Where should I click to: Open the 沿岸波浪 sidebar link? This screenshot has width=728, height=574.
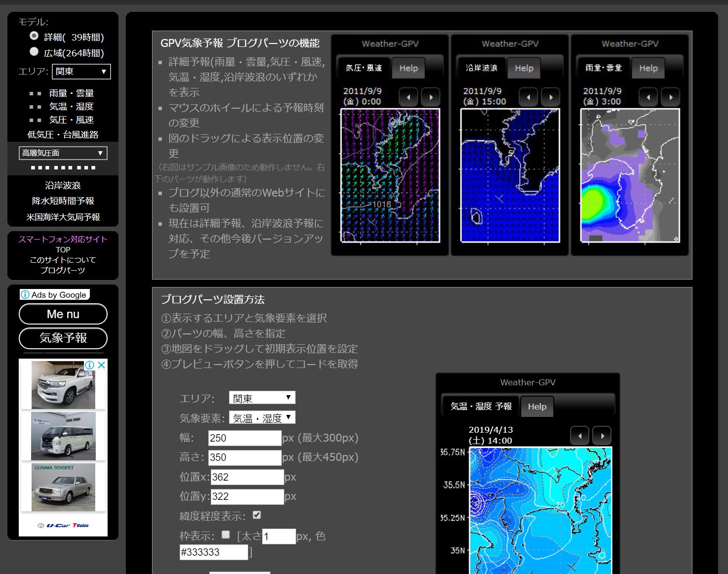(x=63, y=185)
